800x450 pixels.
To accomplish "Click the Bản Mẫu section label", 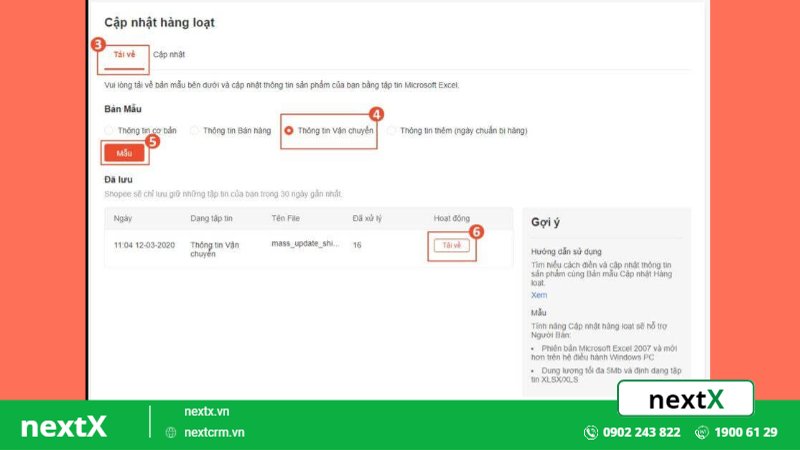I will click(x=123, y=109).
